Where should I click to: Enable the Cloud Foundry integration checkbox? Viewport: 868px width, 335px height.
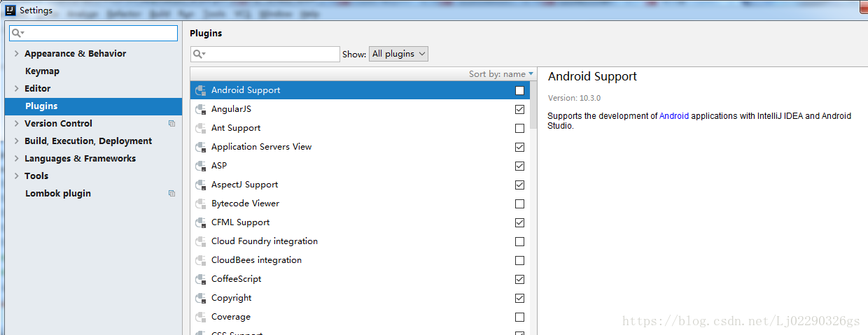click(x=519, y=241)
